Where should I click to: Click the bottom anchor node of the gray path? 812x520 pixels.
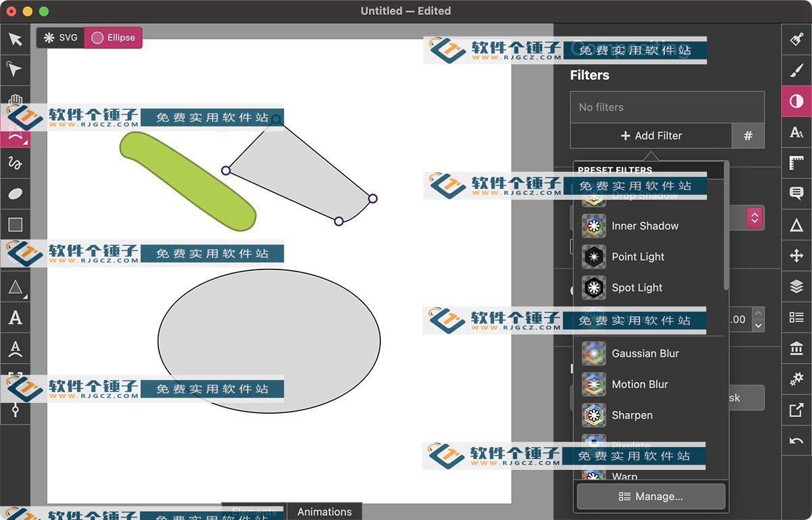point(339,221)
